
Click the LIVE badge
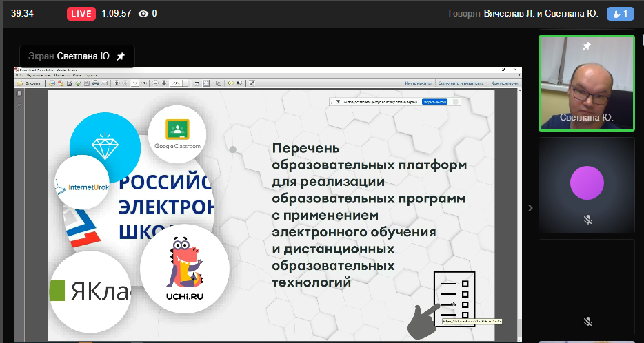coord(81,14)
